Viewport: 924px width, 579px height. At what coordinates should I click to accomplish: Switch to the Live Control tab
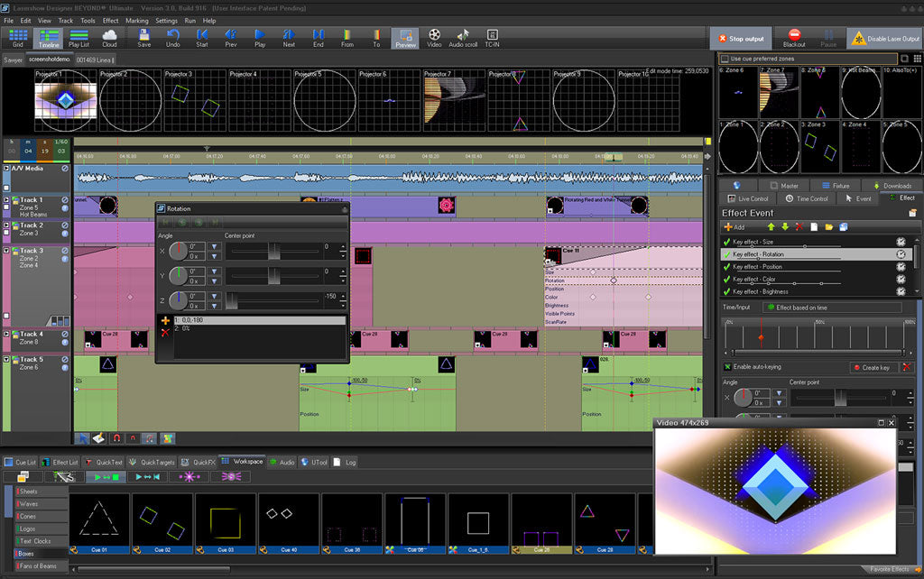pyautogui.click(x=749, y=198)
